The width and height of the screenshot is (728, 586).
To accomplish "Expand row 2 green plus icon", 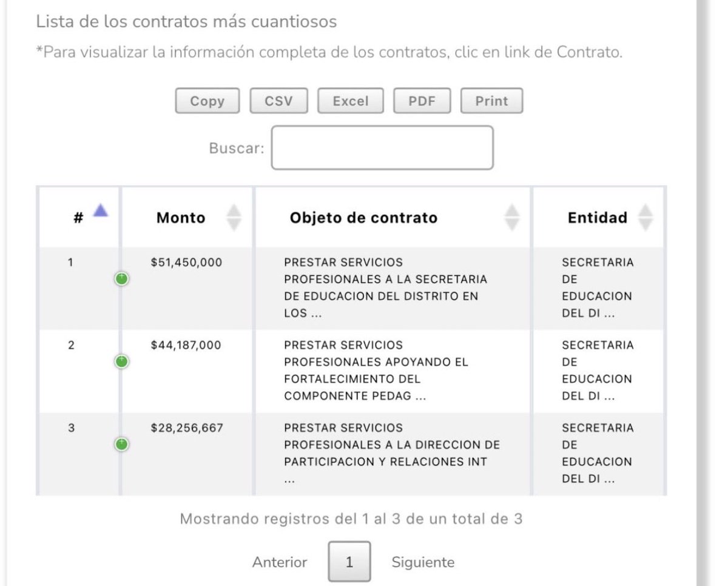I will click(122, 362).
